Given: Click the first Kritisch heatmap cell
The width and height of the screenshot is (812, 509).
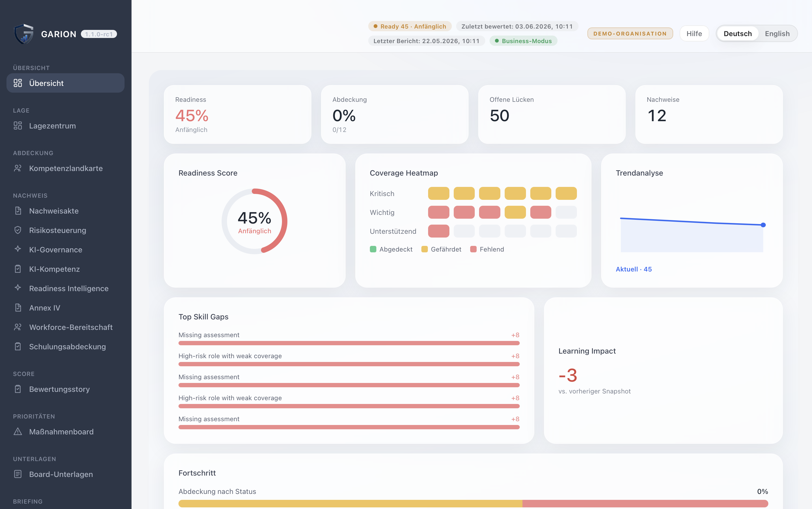Looking at the screenshot, I should click(438, 194).
